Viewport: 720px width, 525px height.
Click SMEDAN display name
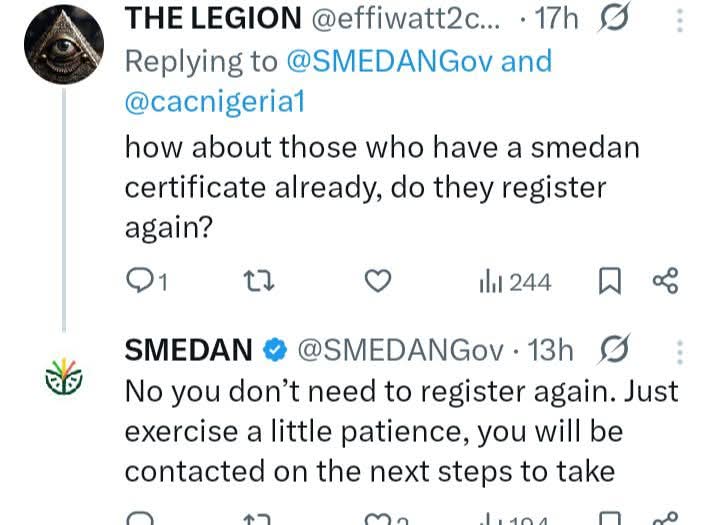click(x=188, y=350)
